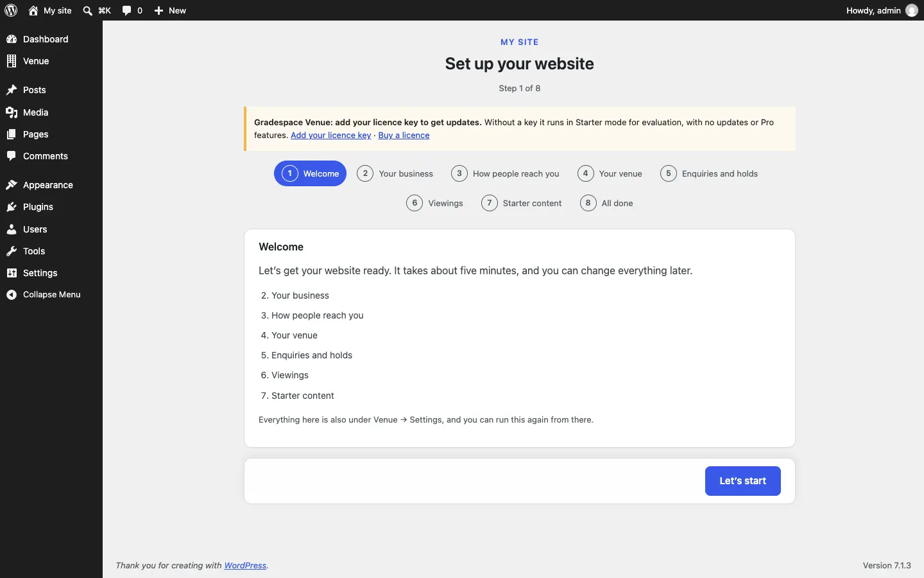
Task: Click the search magnifier icon
Action: point(88,10)
